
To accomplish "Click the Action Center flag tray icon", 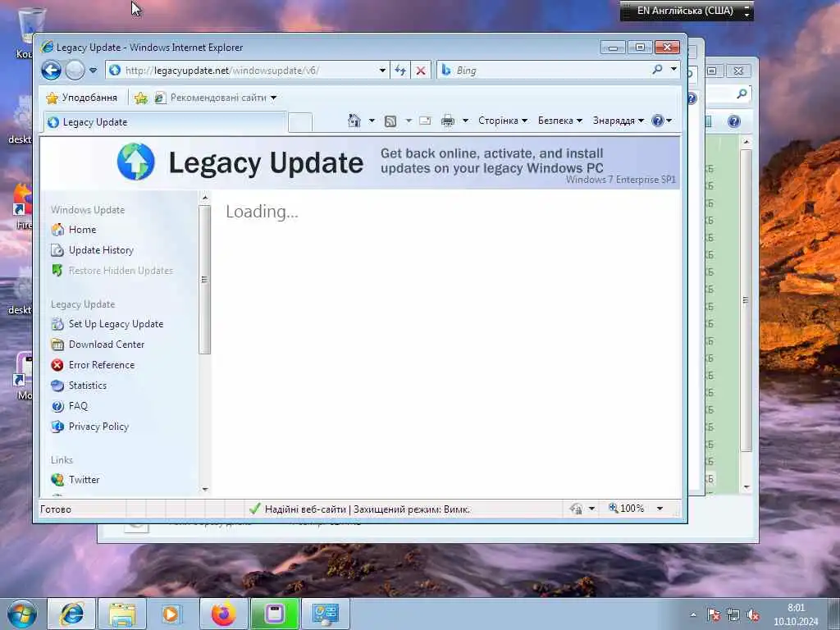I will 713,615.
